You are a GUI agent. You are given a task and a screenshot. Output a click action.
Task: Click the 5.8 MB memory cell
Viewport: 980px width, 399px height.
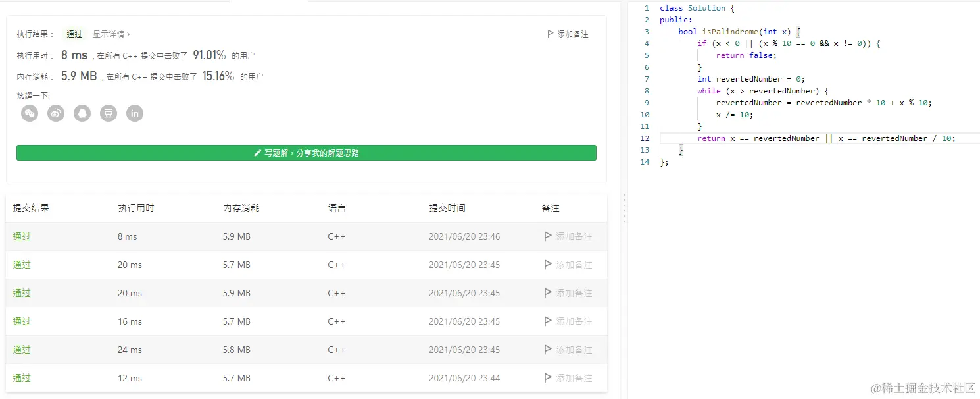tap(237, 350)
